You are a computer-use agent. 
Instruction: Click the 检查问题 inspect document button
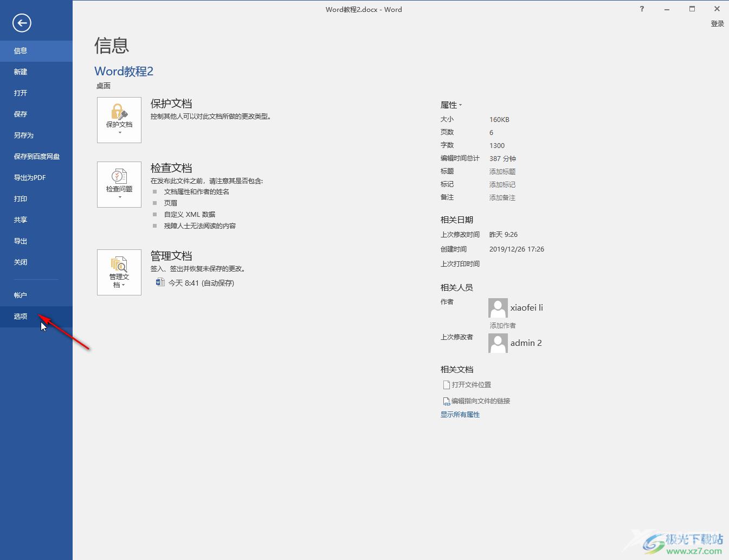click(119, 184)
